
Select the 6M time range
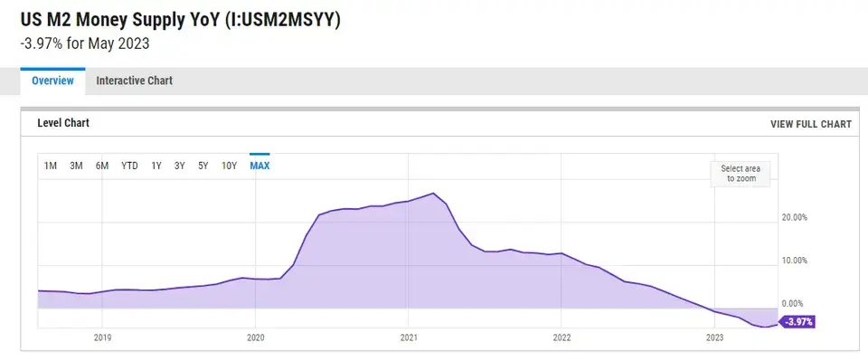click(x=102, y=166)
